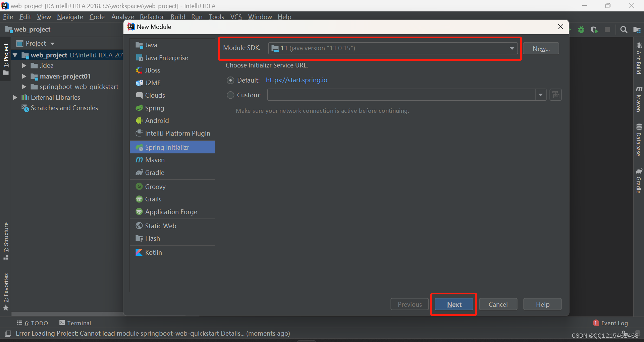
Task: Click the Stop square toolbar icon
Action: [607, 30]
